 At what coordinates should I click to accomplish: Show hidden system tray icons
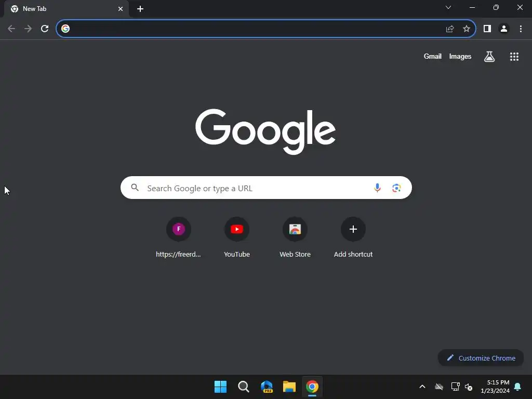click(422, 387)
